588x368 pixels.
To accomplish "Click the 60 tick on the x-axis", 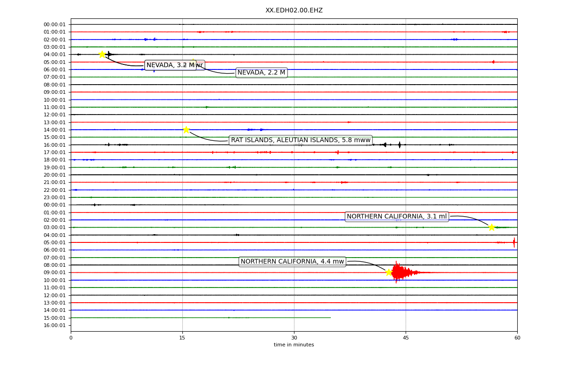I will coord(517,338).
